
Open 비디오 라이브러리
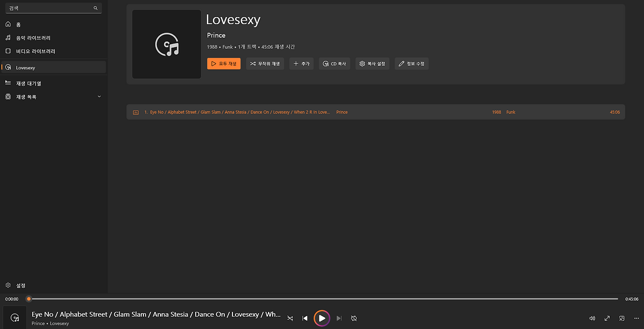click(54, 51)
